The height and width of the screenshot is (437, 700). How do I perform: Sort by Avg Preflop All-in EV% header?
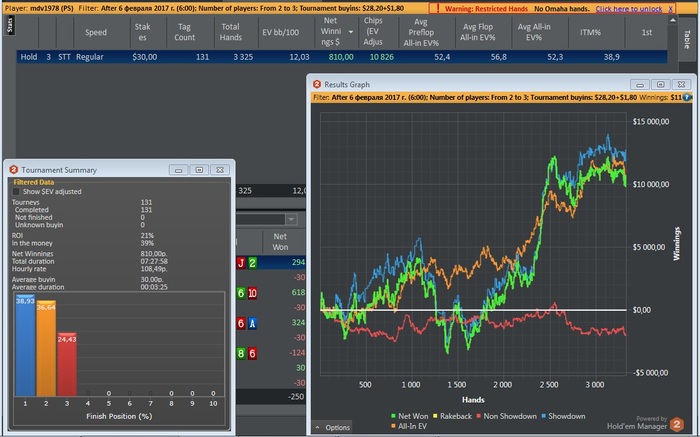coord(421,32)
